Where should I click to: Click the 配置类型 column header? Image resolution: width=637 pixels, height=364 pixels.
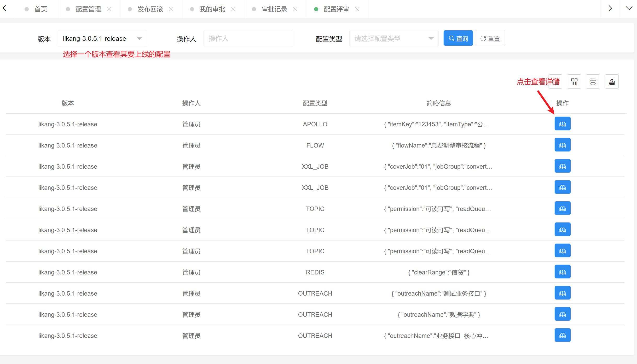pyautogui.click(x=315, y=103)
